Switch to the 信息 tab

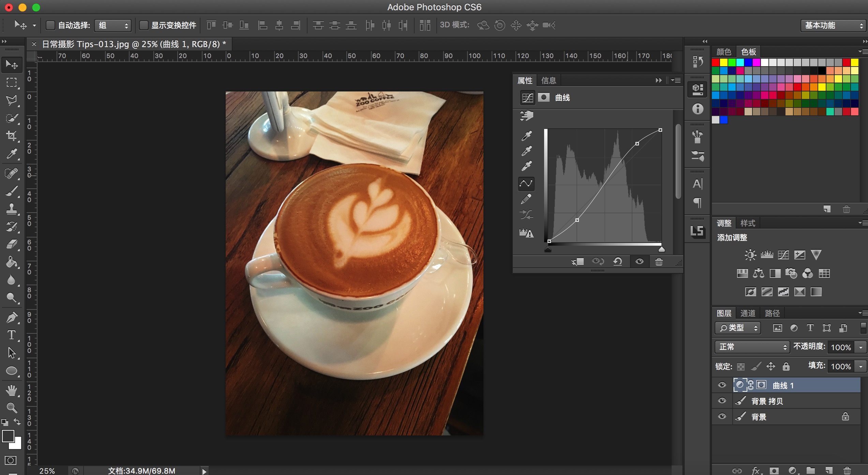[549, 81]
